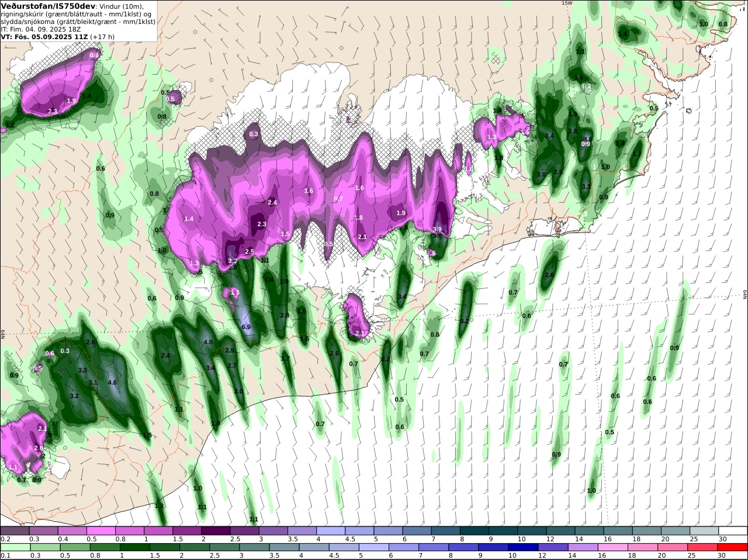The height and width of the screenshot is (560, 748).
Task: Click the '0.1' label in the rain legend
Action: coord(5,556)
